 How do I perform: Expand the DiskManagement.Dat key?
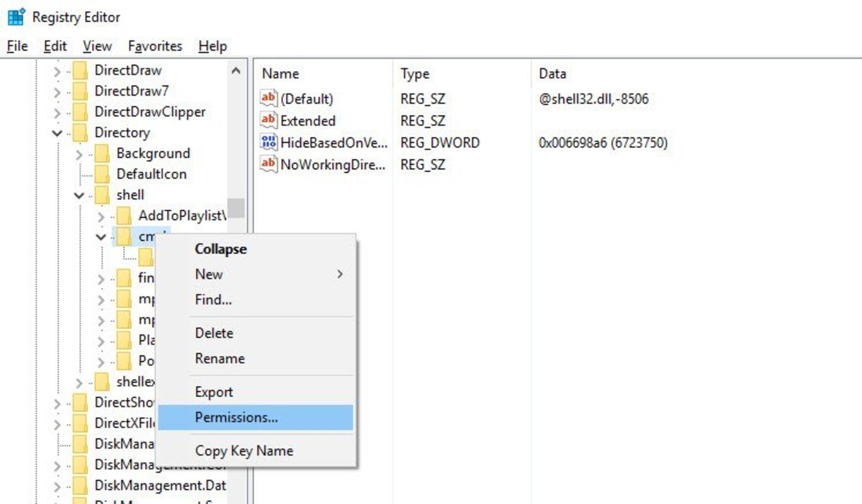57,486
